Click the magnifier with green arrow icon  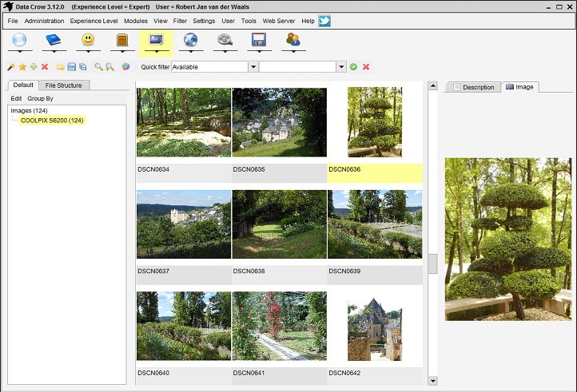109,67
